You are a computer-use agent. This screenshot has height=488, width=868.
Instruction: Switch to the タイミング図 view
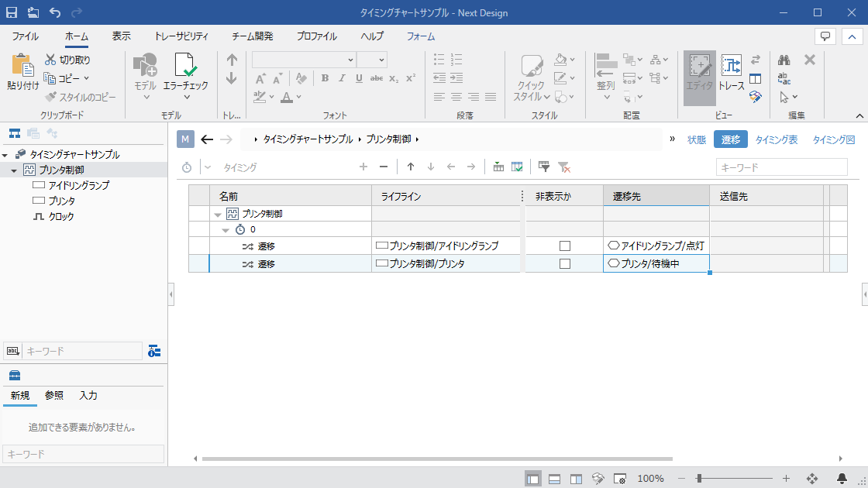click(834, 140)
